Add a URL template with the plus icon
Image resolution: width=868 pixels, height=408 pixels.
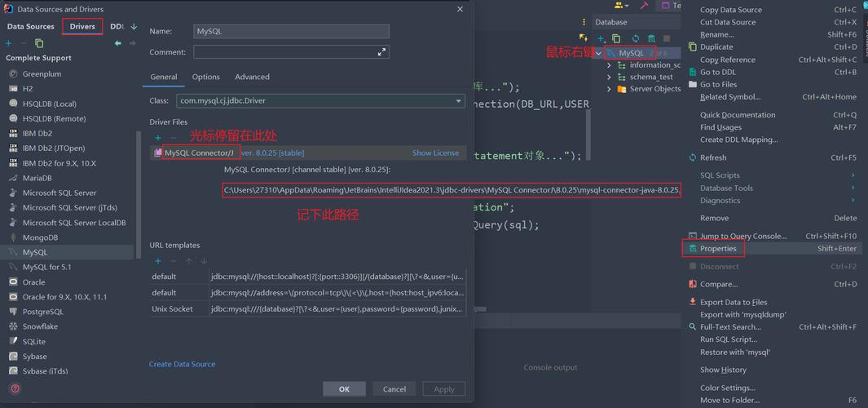[158, 261]
